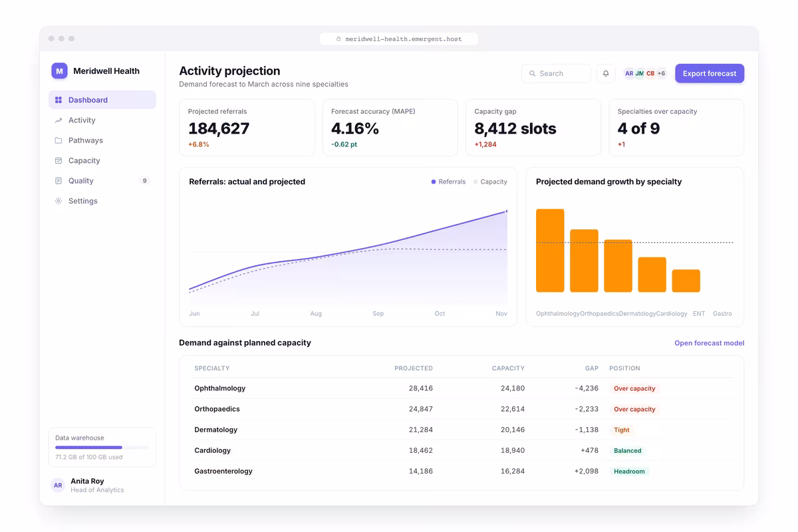Click the Capacity calendar icon
The image size is (798, 532).
[59, 160]
